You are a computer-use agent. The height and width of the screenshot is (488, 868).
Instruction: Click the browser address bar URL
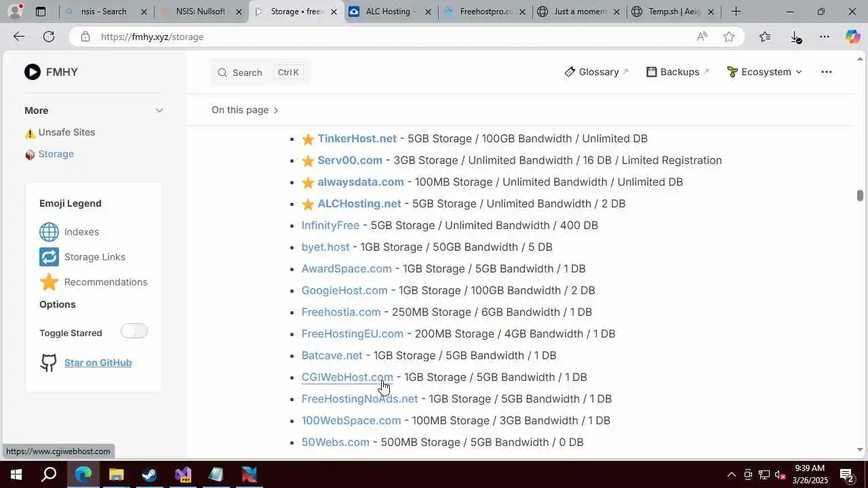pos(152,37)
